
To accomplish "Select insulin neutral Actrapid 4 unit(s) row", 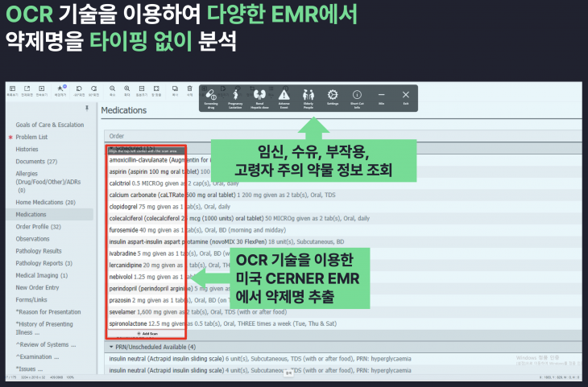I will (343, 370).
